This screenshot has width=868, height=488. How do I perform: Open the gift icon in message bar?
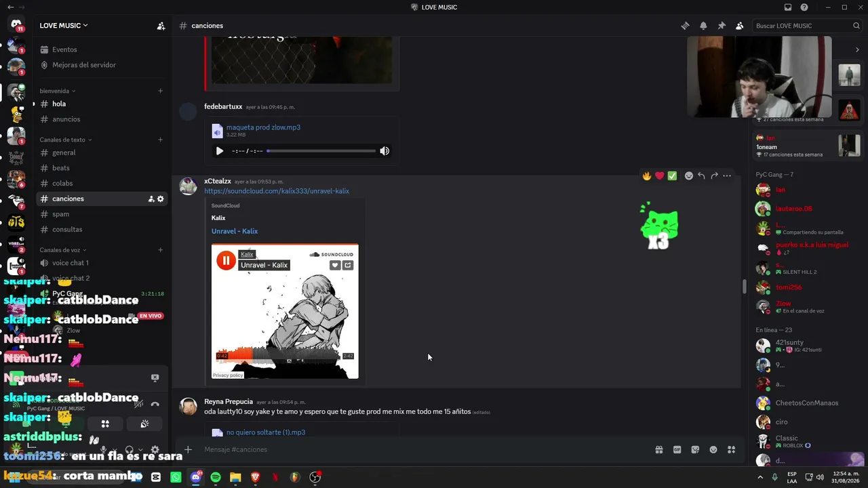(658, 449)
